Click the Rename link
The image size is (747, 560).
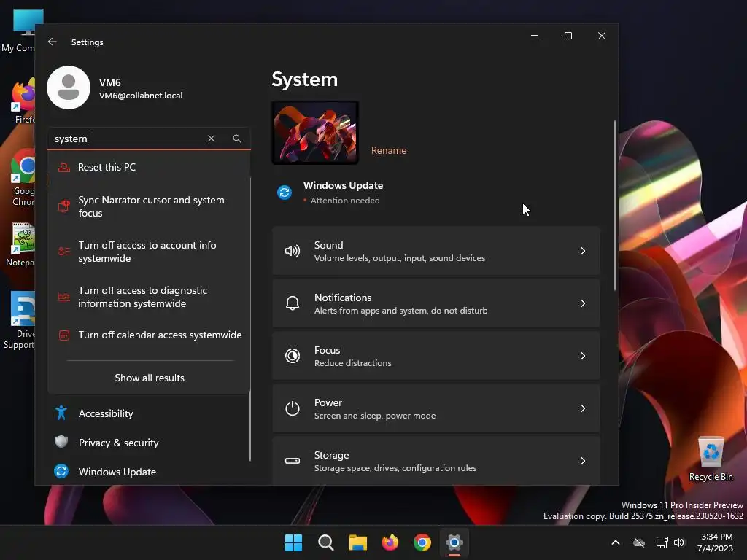[389, 150]
